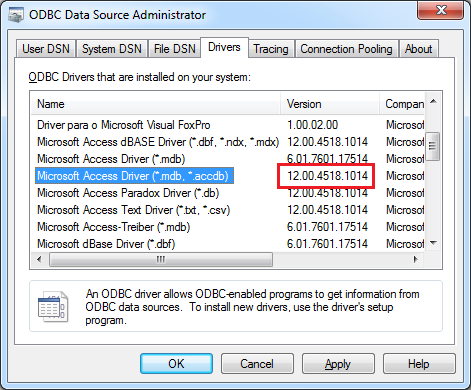Viewport: 471px width, 390px height.
Task: Click version 1.00.02.00 of the FoxPro driver
Action: pos(313,125)
